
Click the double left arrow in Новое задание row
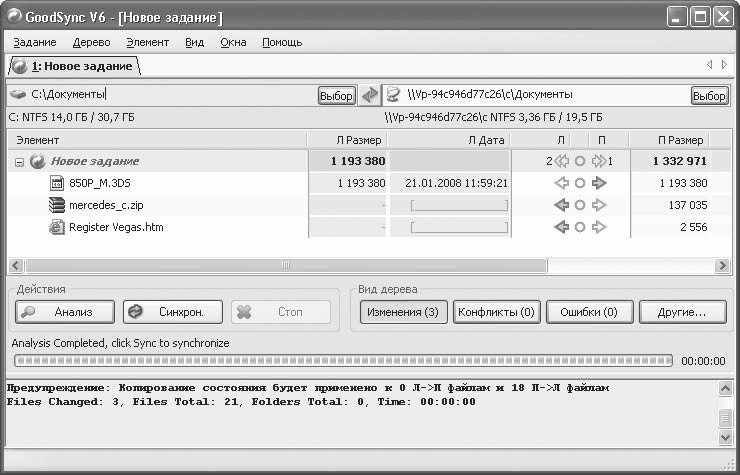point(562,161)
